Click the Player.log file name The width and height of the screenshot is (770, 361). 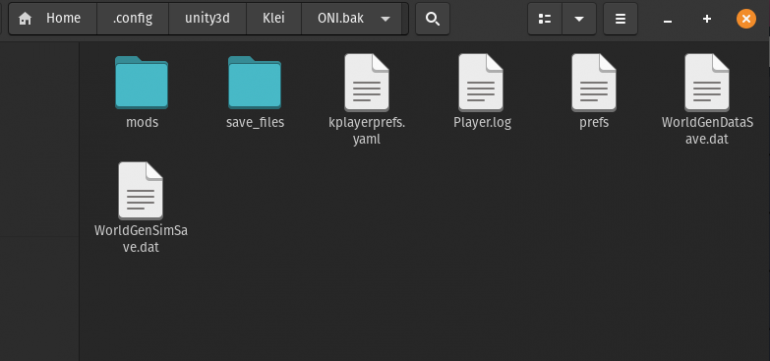point(482,122)
